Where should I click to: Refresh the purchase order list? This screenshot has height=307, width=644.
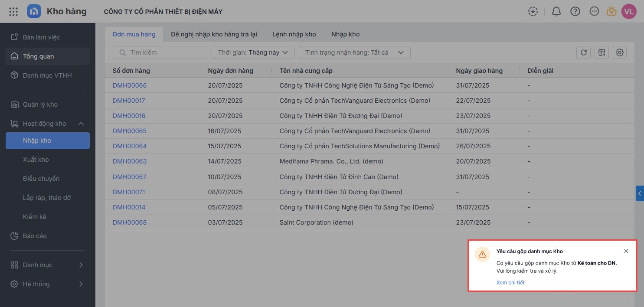click(583, 52)
